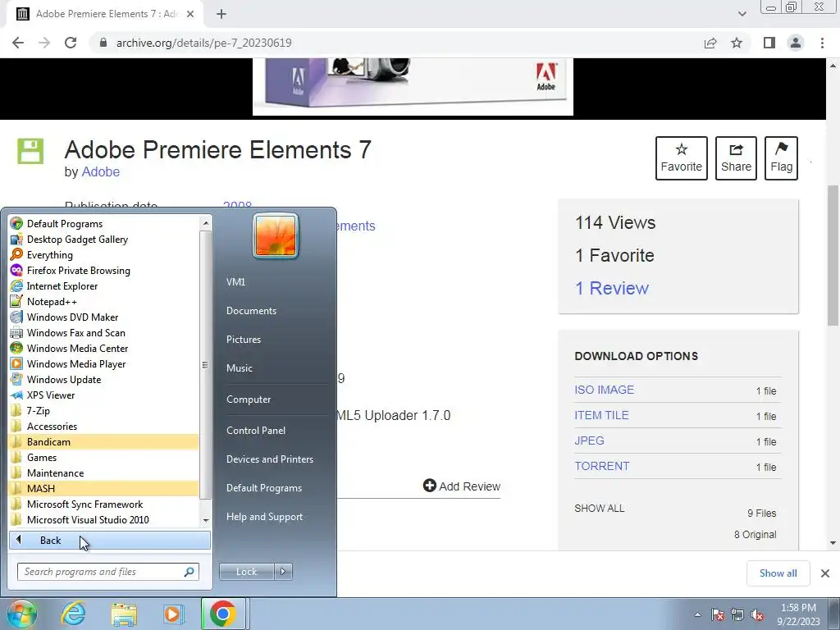Viewport: 840px width, 630px height.
Task: Expand the MASH folder
Action: (x=104, y=488)
